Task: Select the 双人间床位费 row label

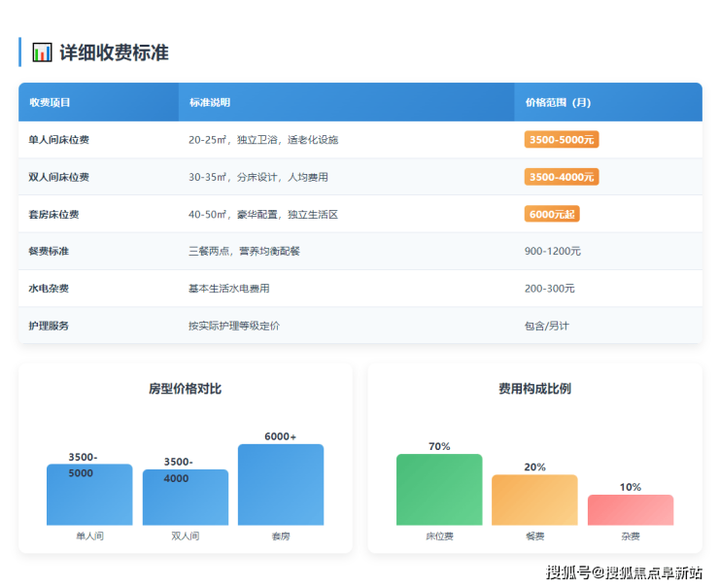Action: (x=59, y=177)
